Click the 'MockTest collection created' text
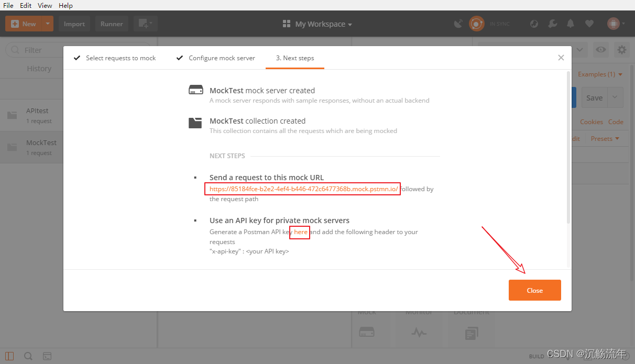Image resolution: width=635 pixels, height=364 pixels. pos(257,121)
